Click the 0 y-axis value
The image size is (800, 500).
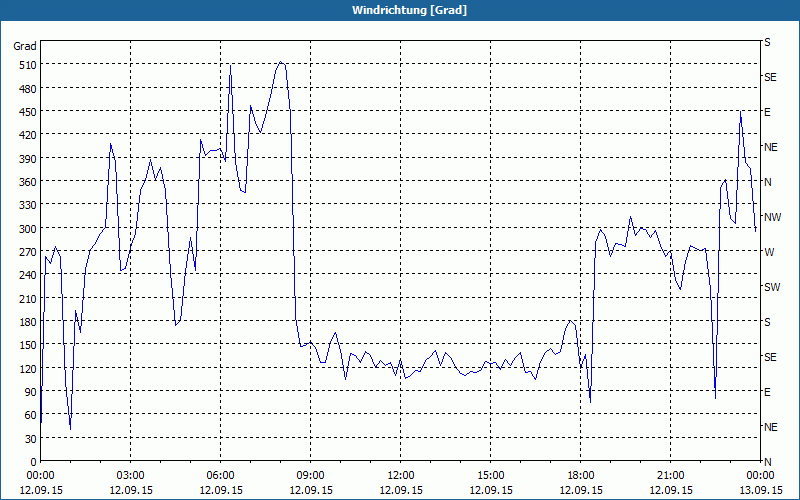click(34, 462)
